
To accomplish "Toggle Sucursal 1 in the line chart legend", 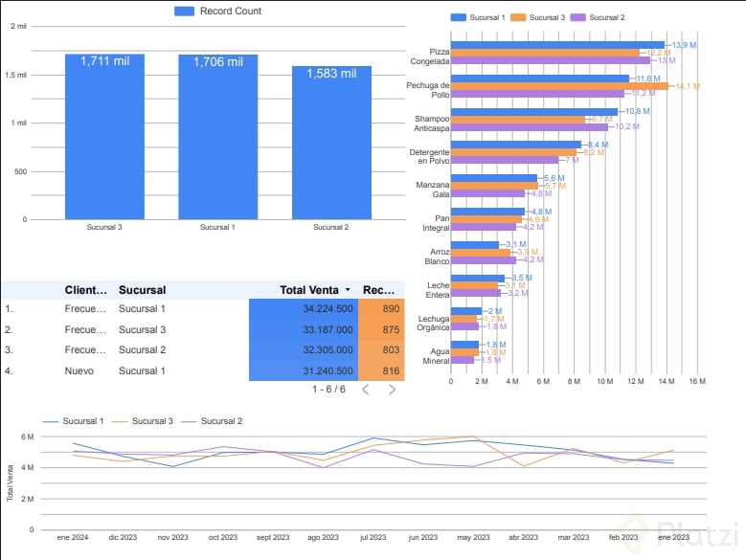I will 74,421.
